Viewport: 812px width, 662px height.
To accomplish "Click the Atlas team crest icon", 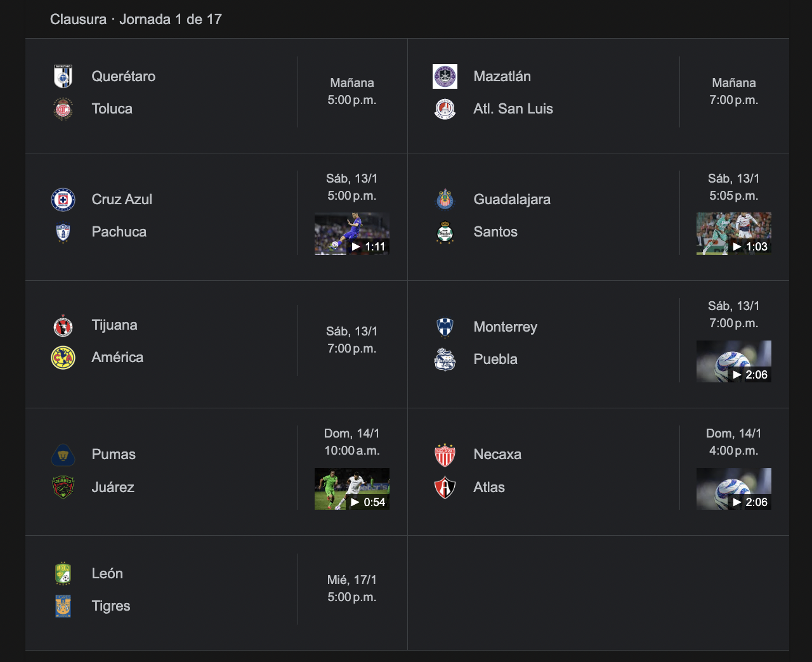I will 445,488.
